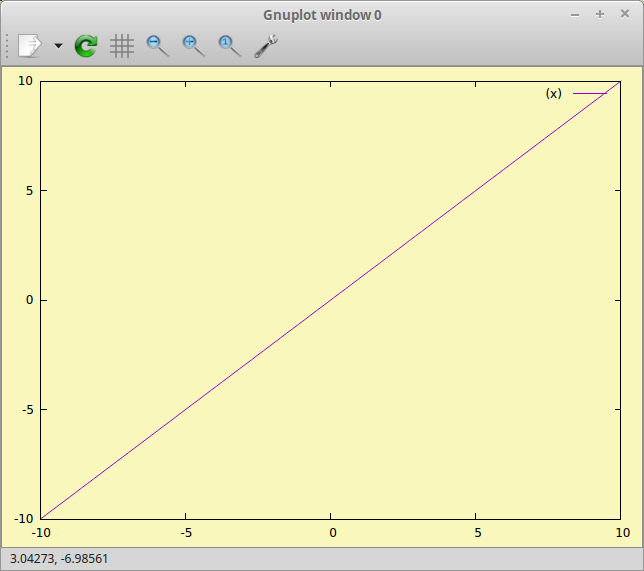
Task: Minimize the Gnuplot window
Action: (574, 15)
